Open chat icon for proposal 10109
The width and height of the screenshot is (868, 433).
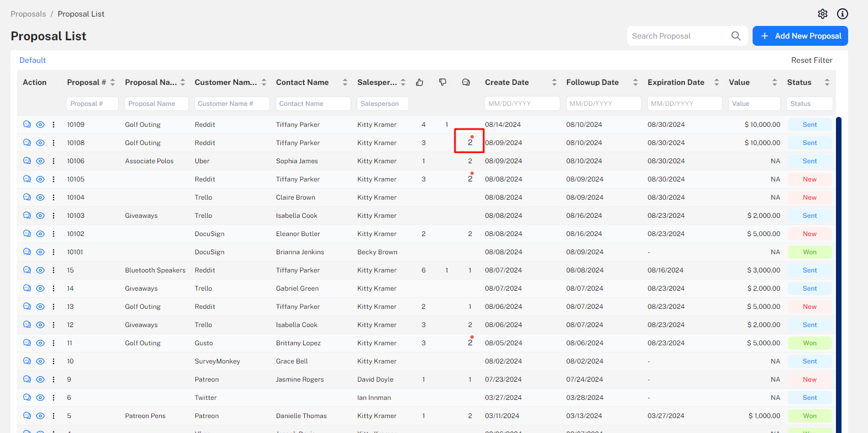[27, 125]
